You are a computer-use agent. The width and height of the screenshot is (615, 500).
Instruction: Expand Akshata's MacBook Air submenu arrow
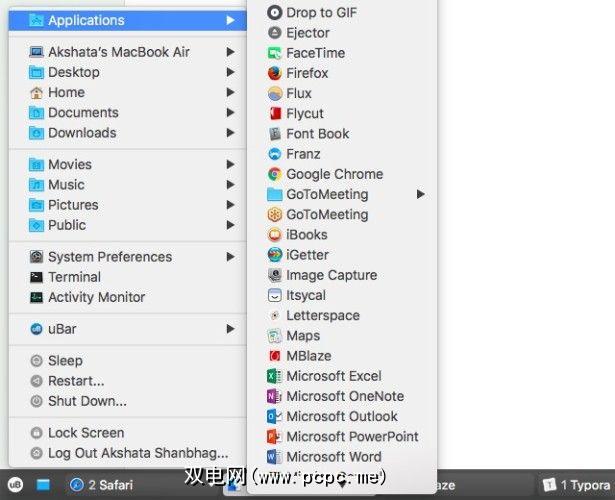point(230,52)
